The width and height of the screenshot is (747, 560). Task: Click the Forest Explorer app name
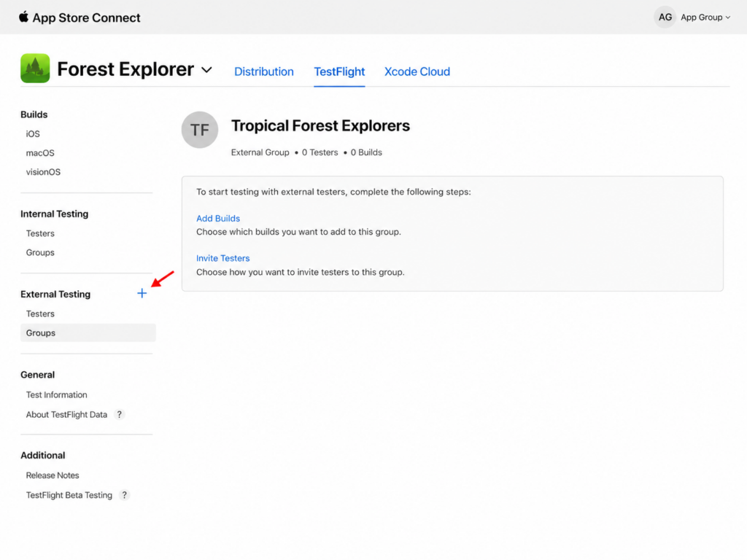tap(125, 69)
